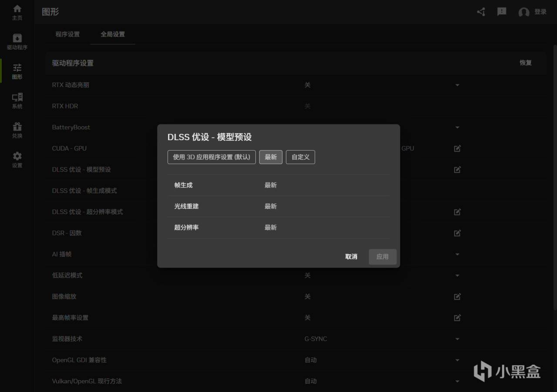This screenshot has height=392, width=557.
Task: Edit the 最高帧率设置 row
Action: tap(457, 318)
